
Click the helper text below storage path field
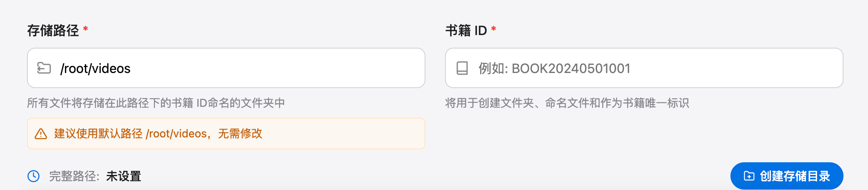click(x=156, y=103)
